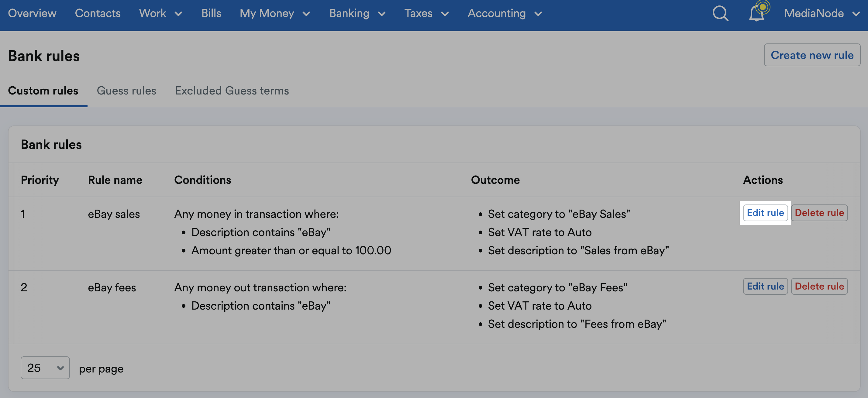Image resolution: width=868 pixels, height=398 pixels.
Task: Click 'Set description to "Fees from eBay"'
Action: point(577,324)
